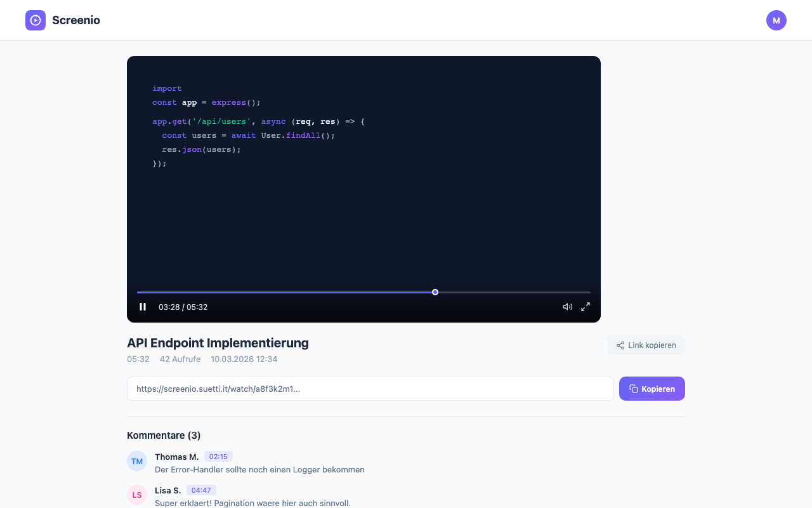Click the time display '03:28 / 05:32'

(x=183, y=307)
